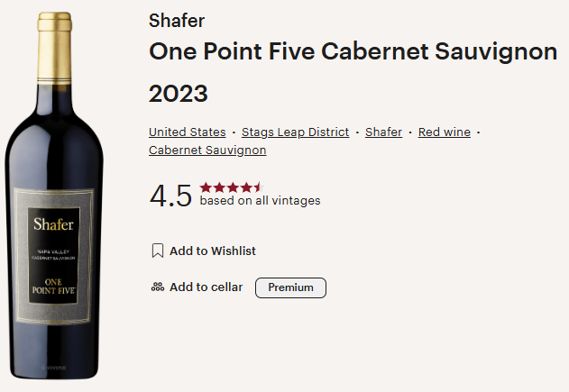The image size is (569, 392).
Task: Follow the underlined Shafer winery link
Action: coord(383,132)
